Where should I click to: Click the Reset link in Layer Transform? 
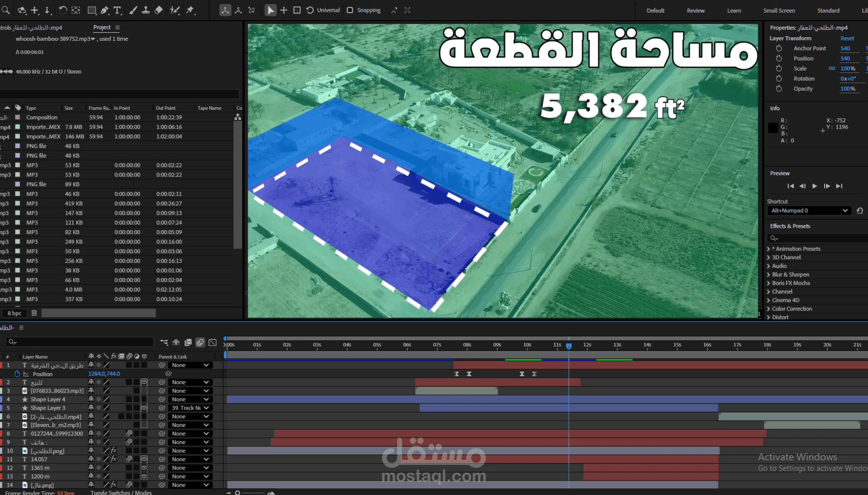(848, 38)
